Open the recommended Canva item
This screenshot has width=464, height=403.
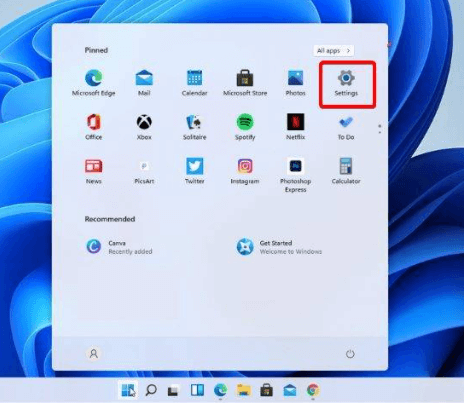pos(119,247)
